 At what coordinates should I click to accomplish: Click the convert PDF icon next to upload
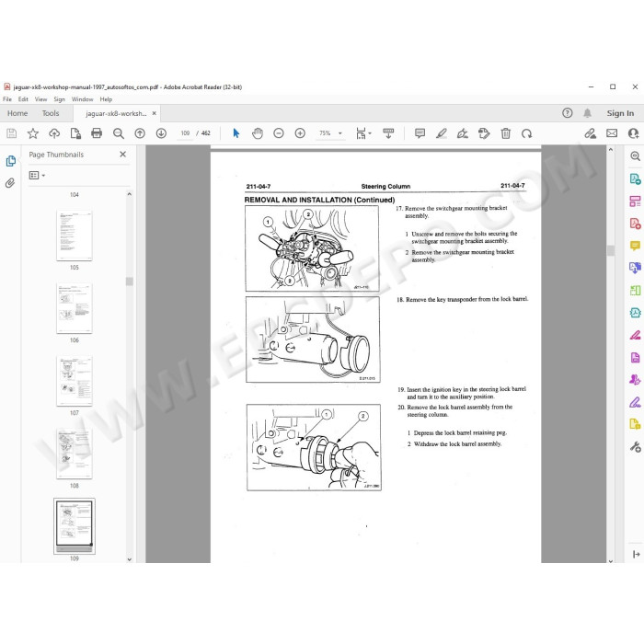(x=75, y=133)
